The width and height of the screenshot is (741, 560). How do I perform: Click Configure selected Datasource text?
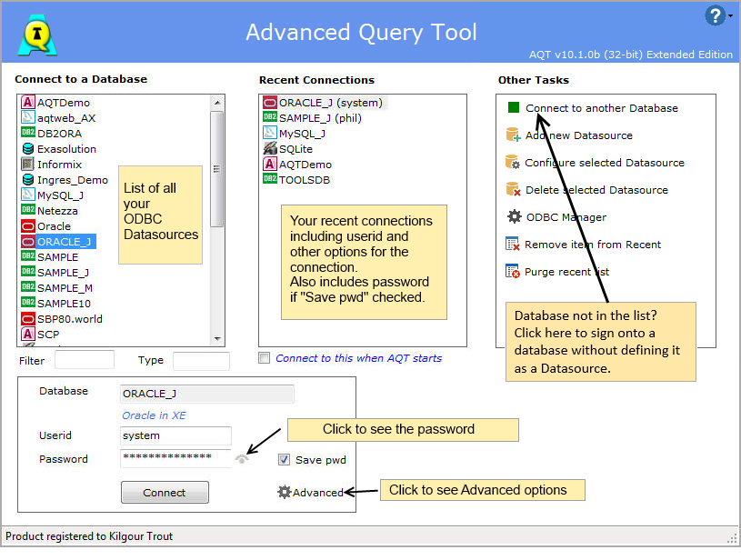click(x=605, y=163)
